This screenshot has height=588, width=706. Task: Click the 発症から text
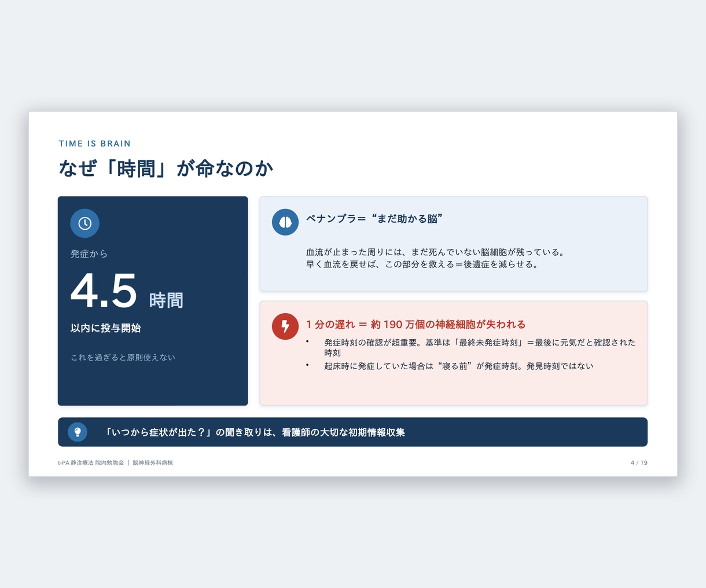[89, 253]
